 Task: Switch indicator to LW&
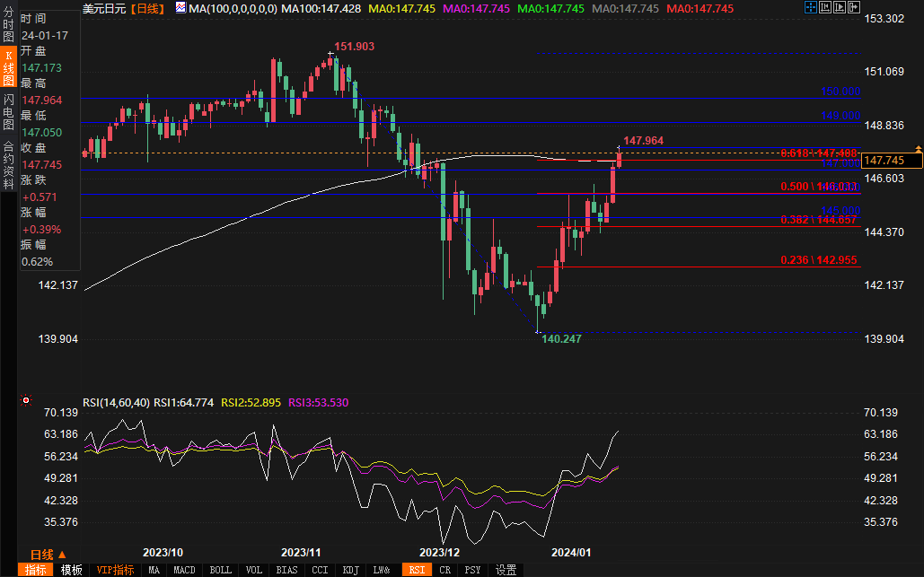point(382,569)
